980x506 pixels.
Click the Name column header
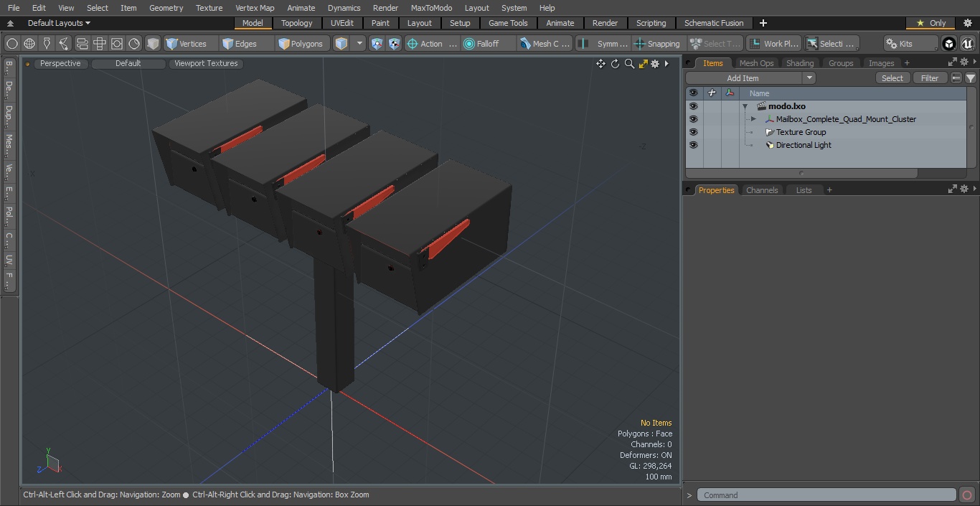[854, 93]
